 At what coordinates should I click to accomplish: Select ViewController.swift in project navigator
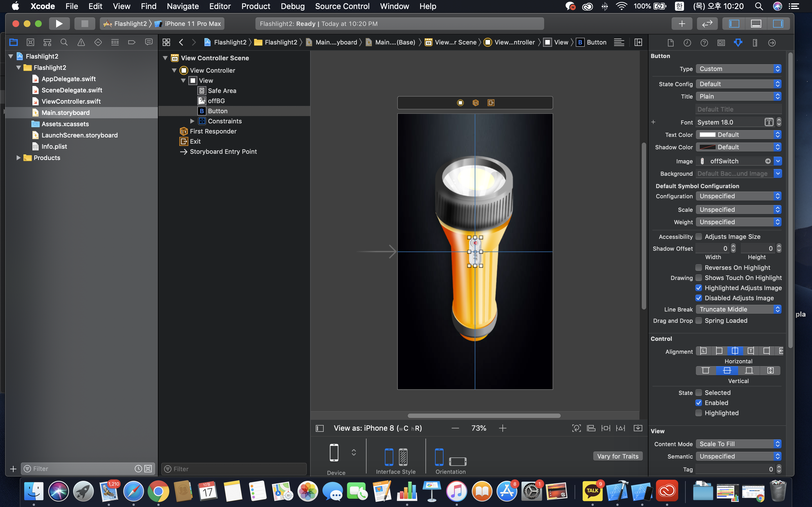click(71, 101)
